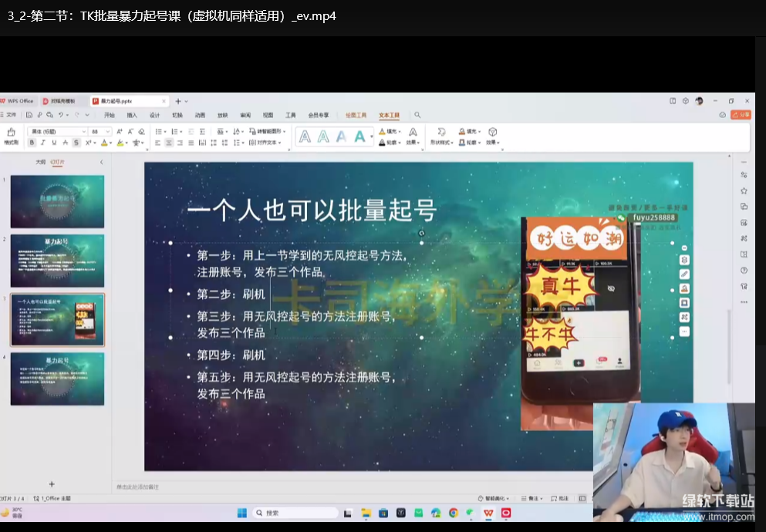
Task: Click the search magnifier icon in ribbon
Action: click(x=417, y=115)
